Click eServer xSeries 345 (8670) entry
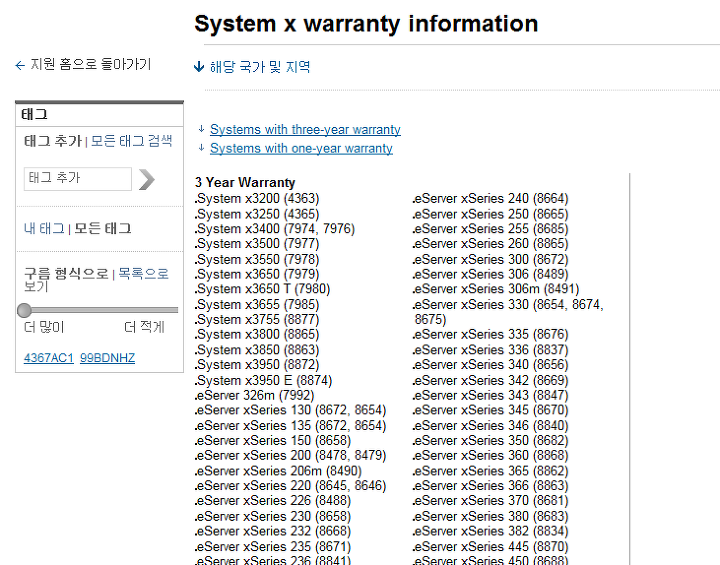Viewport: 720px width, 565px height. (490, 410)
